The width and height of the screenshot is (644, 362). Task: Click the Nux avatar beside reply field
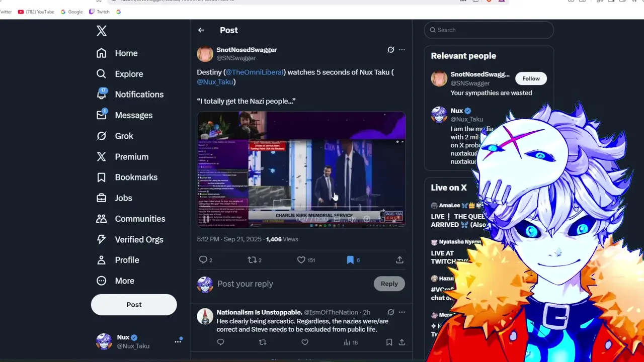click(205, 284)
